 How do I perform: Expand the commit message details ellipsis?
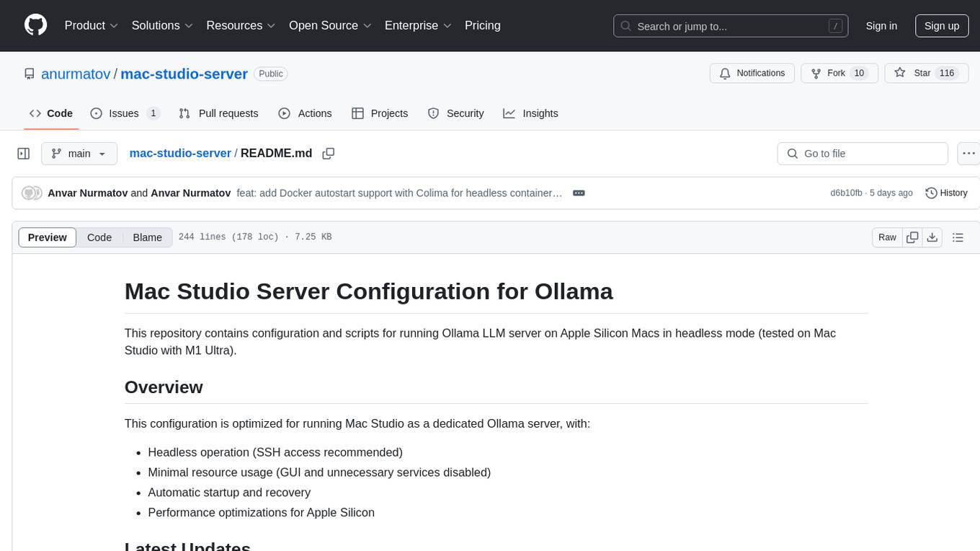579,193
